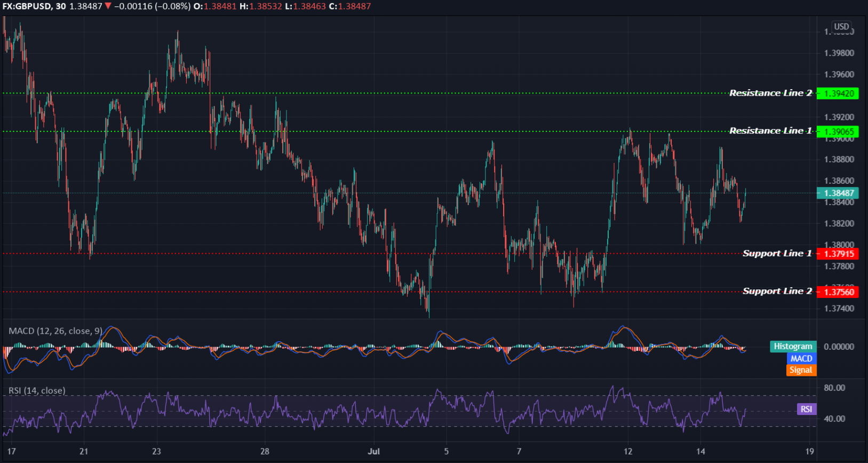Click the Histogram legend label
Viewport: 868px width, 463px height.
click(x=793, y=347)
